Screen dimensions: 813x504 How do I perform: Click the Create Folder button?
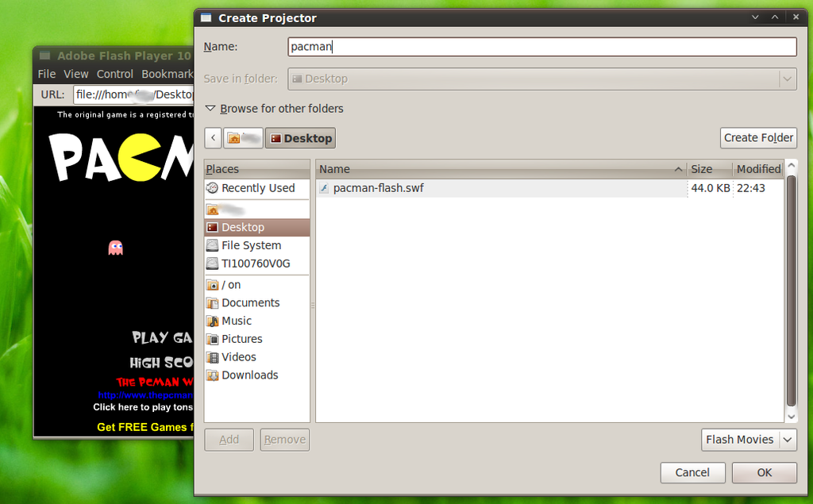[x=758, y=138]
